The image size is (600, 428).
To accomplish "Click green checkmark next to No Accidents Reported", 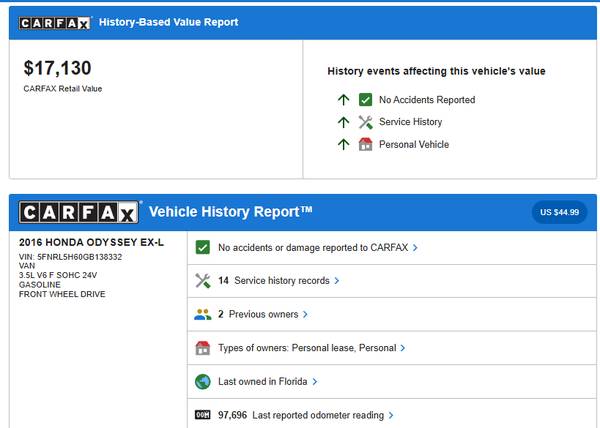I will click(x=365, y=100).
